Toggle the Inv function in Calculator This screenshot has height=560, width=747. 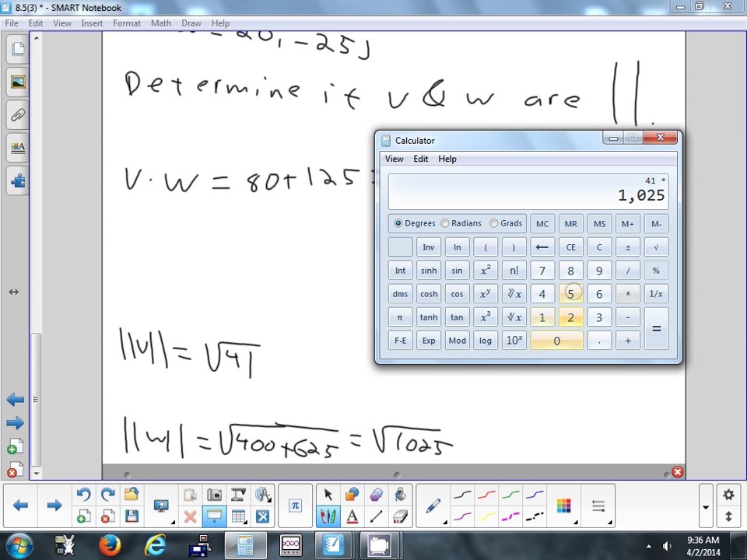pos(428,247)
